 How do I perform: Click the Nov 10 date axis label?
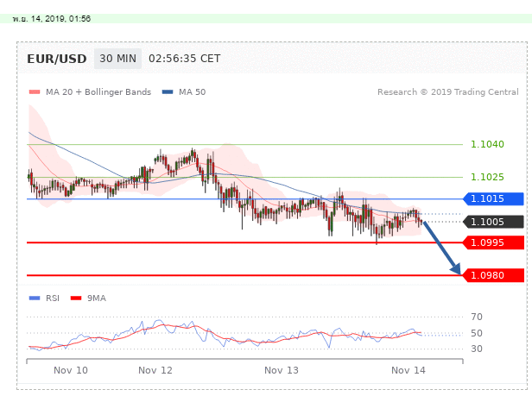click(71, 370)
